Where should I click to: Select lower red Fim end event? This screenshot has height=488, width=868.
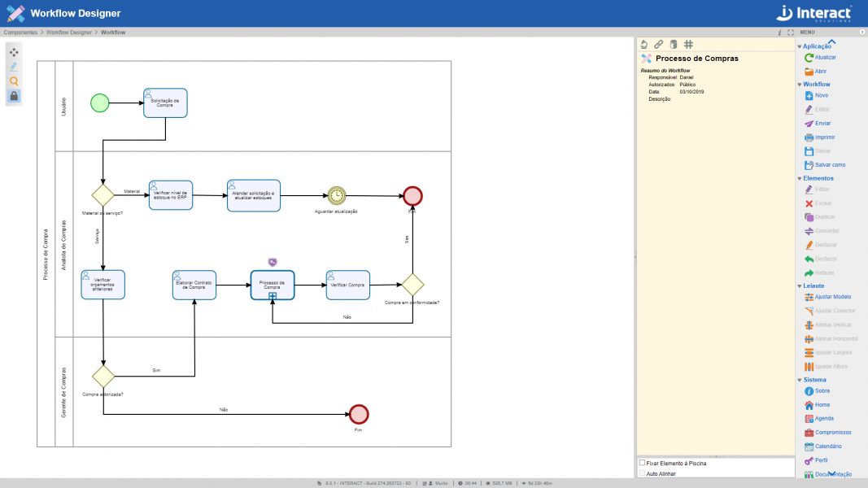tap(359, 415)
